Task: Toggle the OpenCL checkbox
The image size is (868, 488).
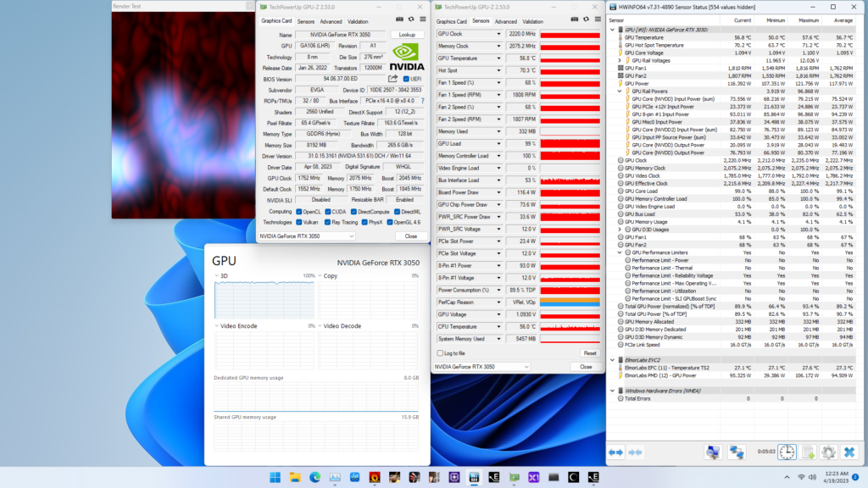Action: pos(299,211)
